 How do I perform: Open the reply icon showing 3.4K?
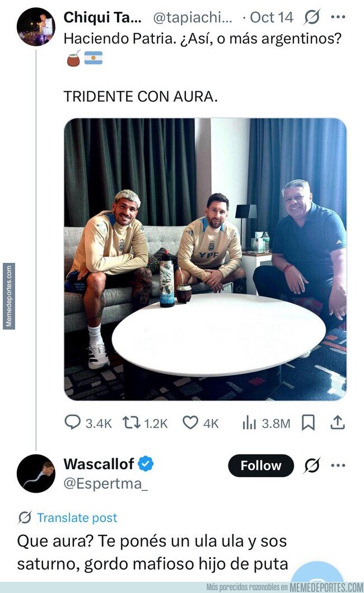point(72,423)
